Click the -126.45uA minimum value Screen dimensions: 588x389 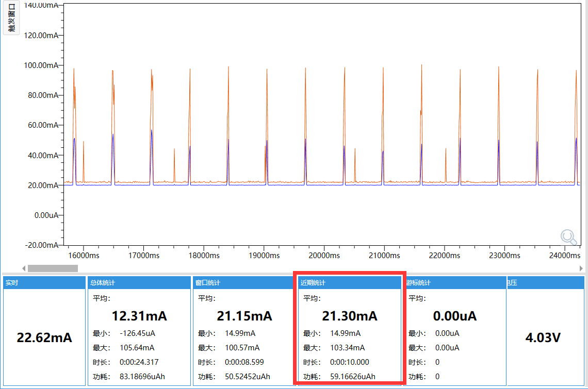click(137, 333)
